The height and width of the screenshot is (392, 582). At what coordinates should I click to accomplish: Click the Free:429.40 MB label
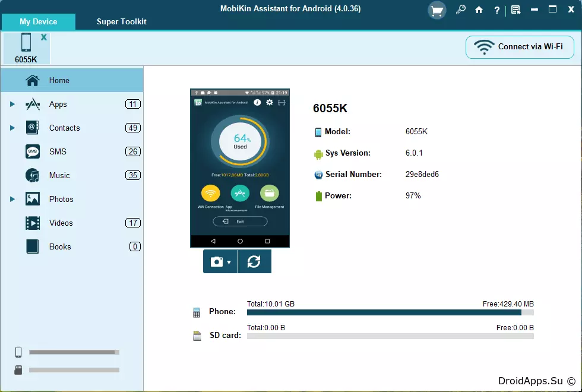pyautogui.click(x=508, y=304)
